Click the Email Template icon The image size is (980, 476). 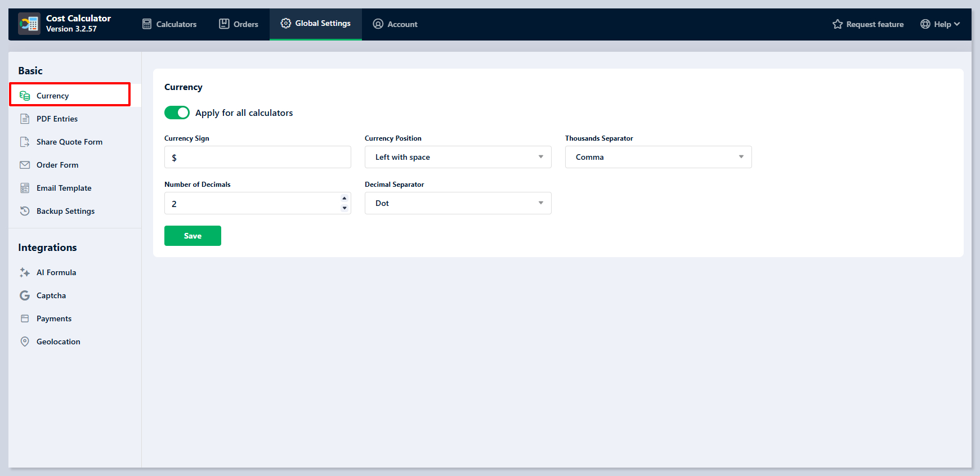coord(25,188)
